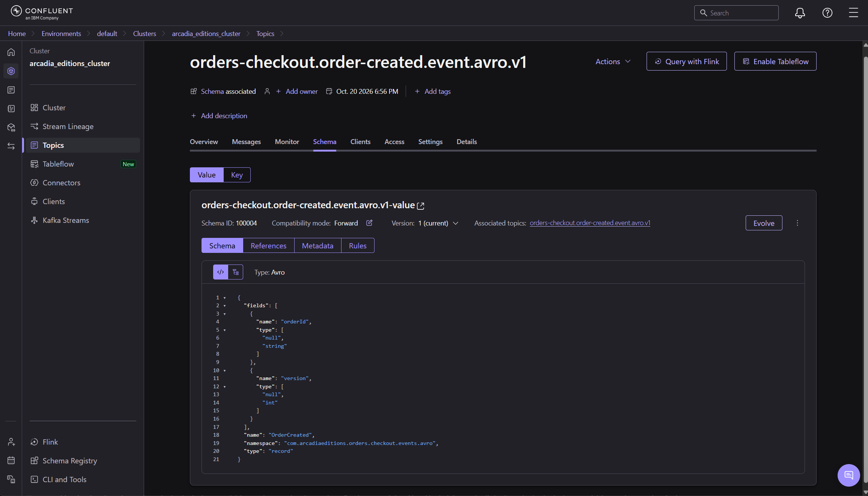The width and height of the screenshot is (868, 496).
Task: Click Enable Tableflow button
Action: 775,62
